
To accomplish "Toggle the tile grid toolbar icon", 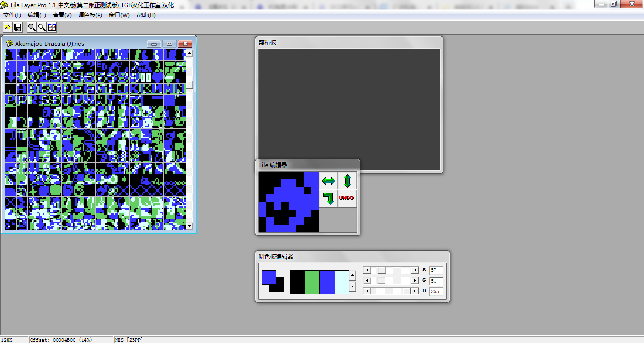I will pos(52,27).
